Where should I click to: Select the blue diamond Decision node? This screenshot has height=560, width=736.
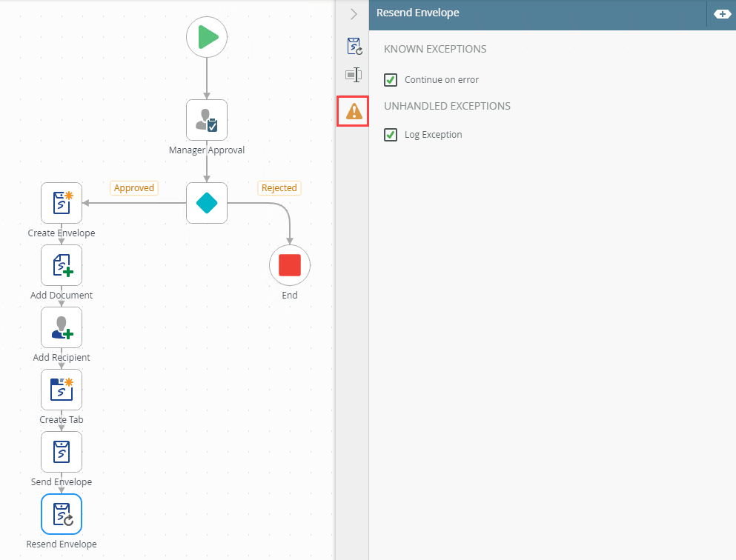207,203
